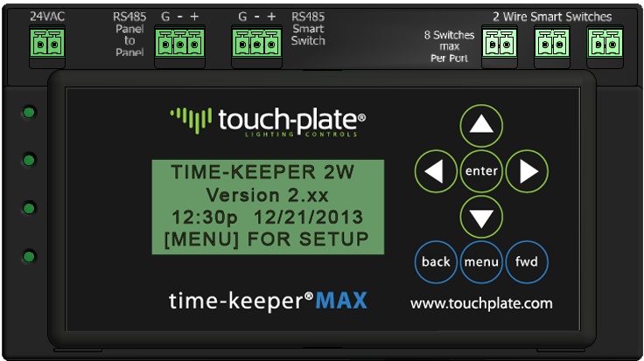This screenshot has height=361, width=644.
Task: Click the last 2 Wire Smart Switches port
Action: click(605, 43)
